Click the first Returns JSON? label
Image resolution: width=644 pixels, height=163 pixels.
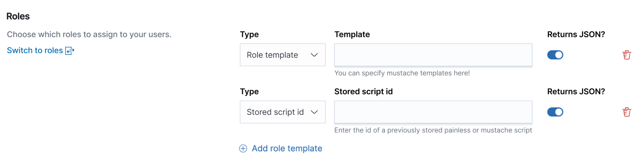click(576, 34)
